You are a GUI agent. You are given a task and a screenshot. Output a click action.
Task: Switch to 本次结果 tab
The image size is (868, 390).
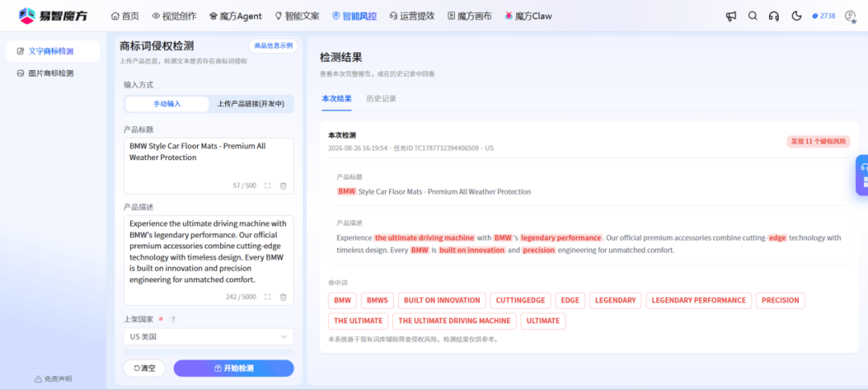[x=337, y=99]
